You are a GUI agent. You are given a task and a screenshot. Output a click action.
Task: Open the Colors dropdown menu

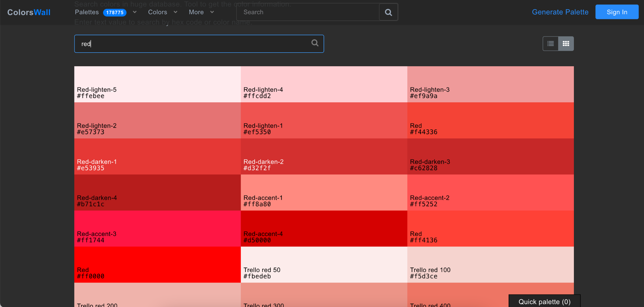pos(162,12)
